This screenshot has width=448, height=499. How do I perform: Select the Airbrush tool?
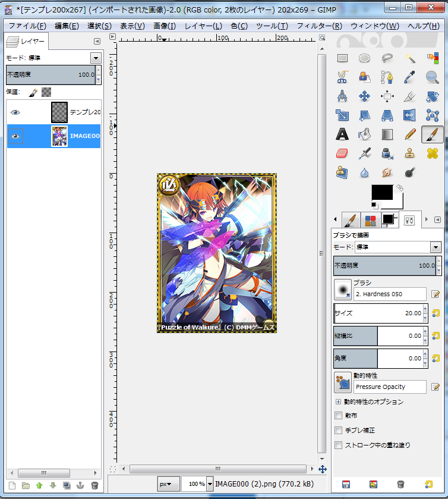click(x=364, y=153)
